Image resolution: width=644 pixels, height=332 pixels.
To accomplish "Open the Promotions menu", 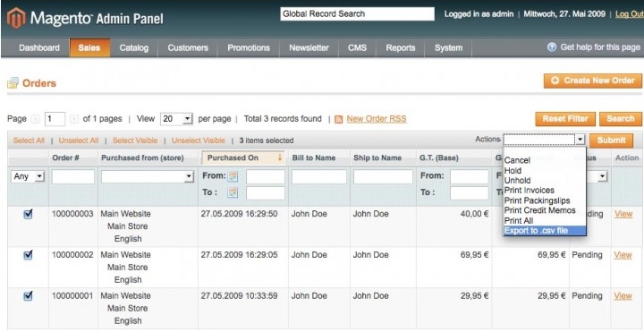I will tap(249, 47).
